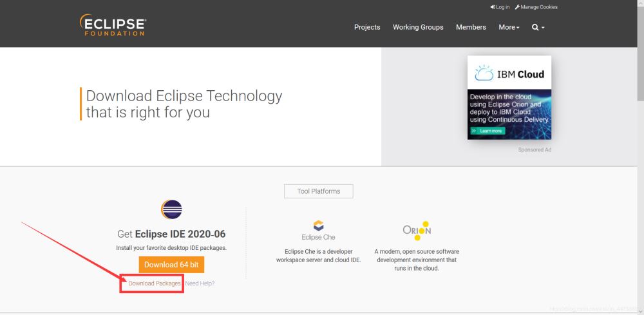Click the Orion description text
Image resolution: width=644 pixels, height=315 pixels.
417,260
